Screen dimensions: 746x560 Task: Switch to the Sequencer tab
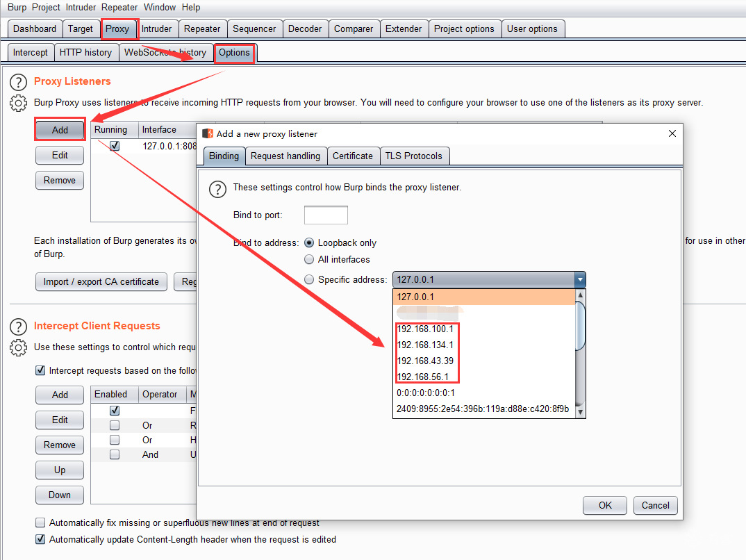(x=254, y=28)
